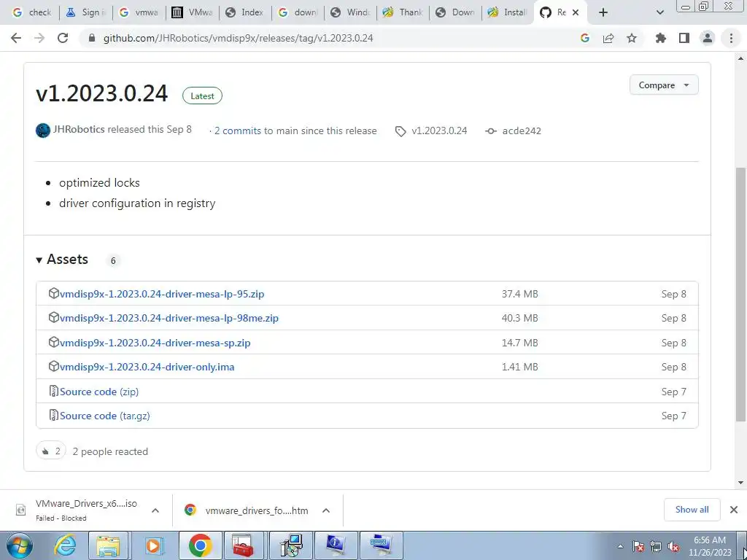Download vmdisp9x driver-only.ima
Viewport: 747px width, 560px height.
(x=147, y=367)
